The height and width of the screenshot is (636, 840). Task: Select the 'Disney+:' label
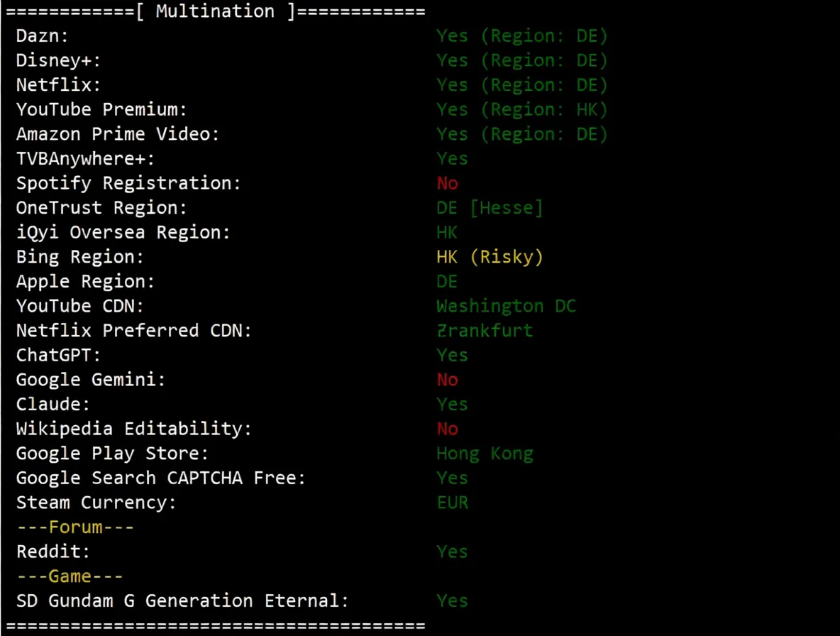(x=58, y=60)
